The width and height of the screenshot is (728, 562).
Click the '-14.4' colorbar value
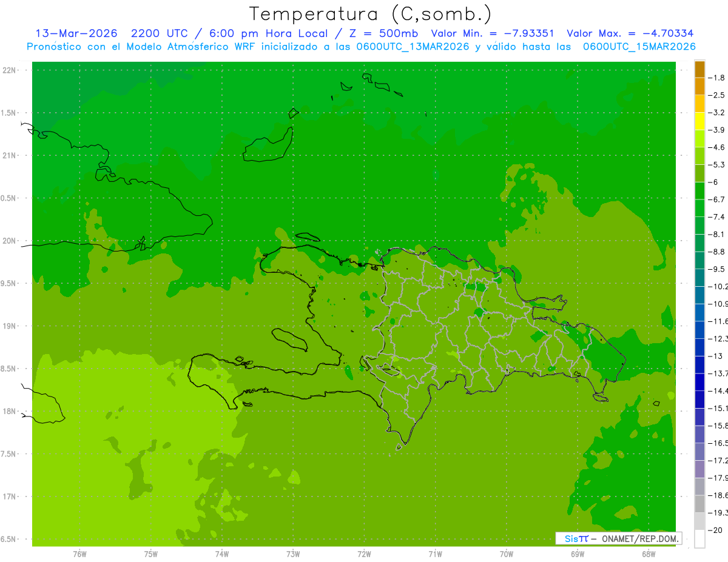click(719, 391)
